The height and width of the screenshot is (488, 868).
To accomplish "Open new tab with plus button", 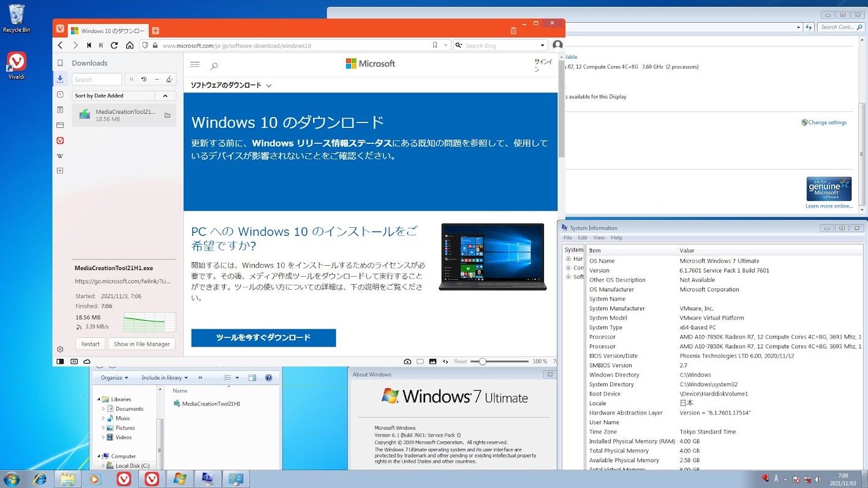I will 156,30.
